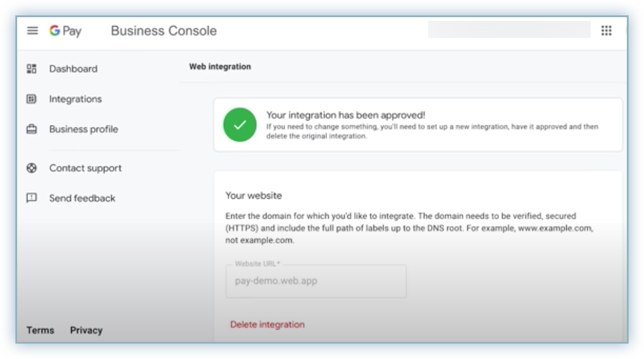Open Business profile from the sidebar text
The width and height of the screenshot is (644, 359).
pyautogui.click(x=84, y=129)
